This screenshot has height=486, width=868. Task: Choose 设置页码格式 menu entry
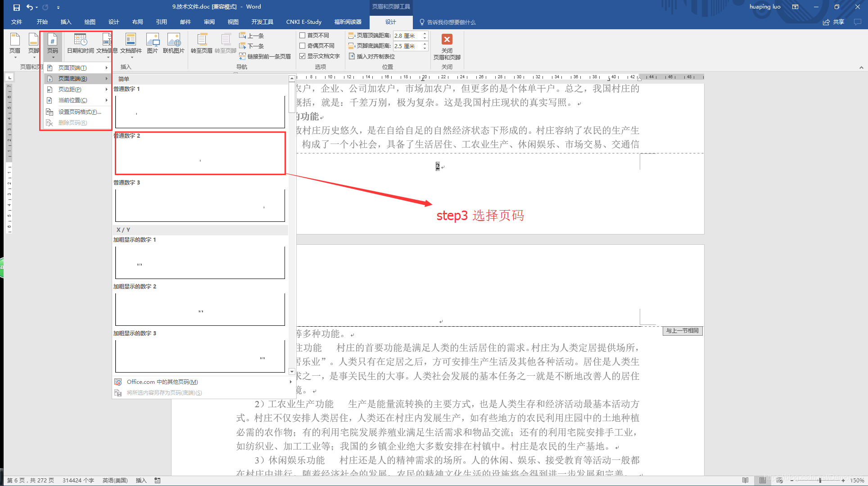(77, 112)
